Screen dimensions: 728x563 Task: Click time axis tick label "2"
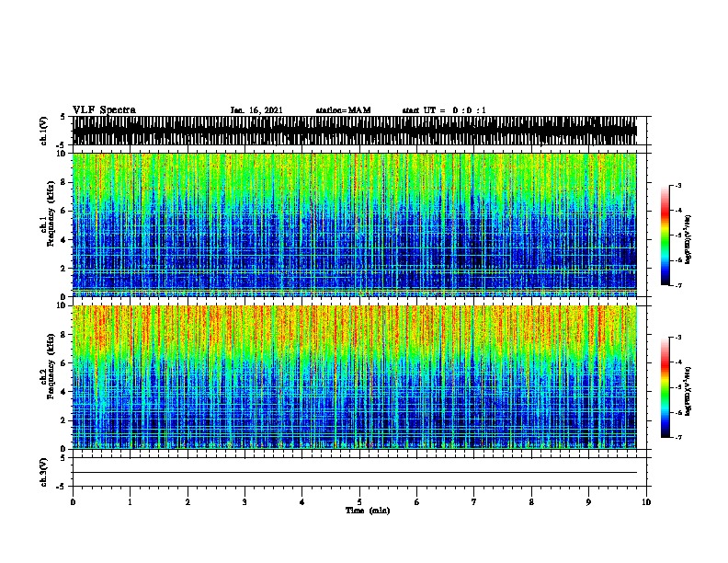188,502
